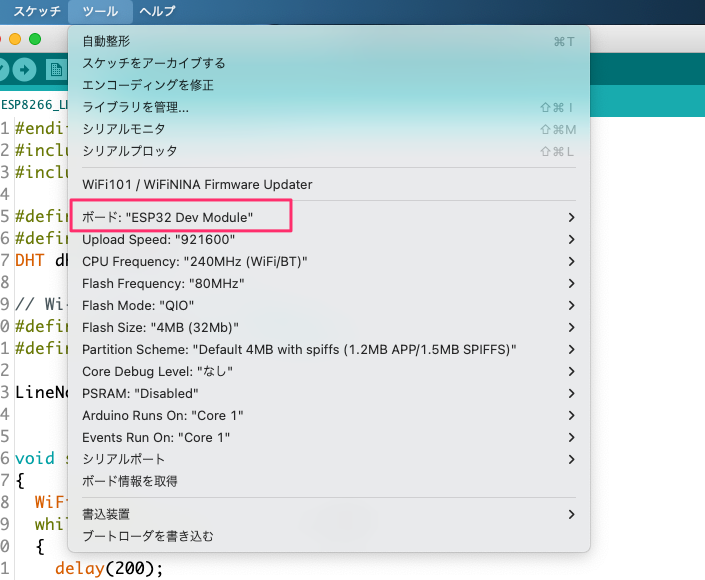Click the New sketch file icon

point(56,70)
